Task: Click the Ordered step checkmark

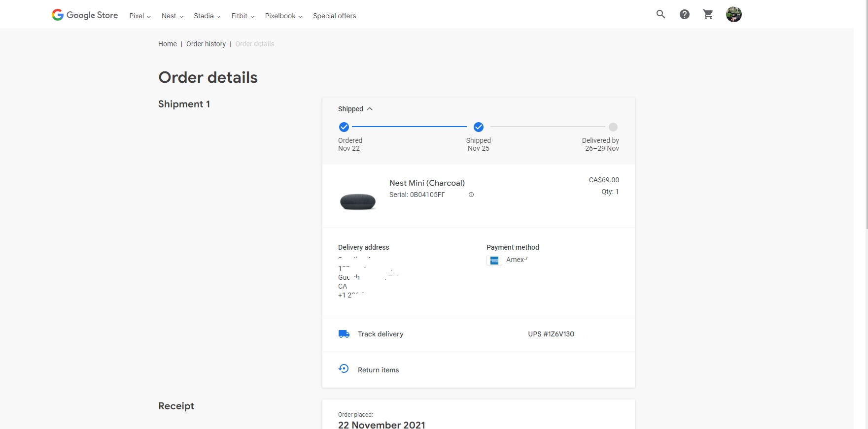Action: click(x=344, y=127)
